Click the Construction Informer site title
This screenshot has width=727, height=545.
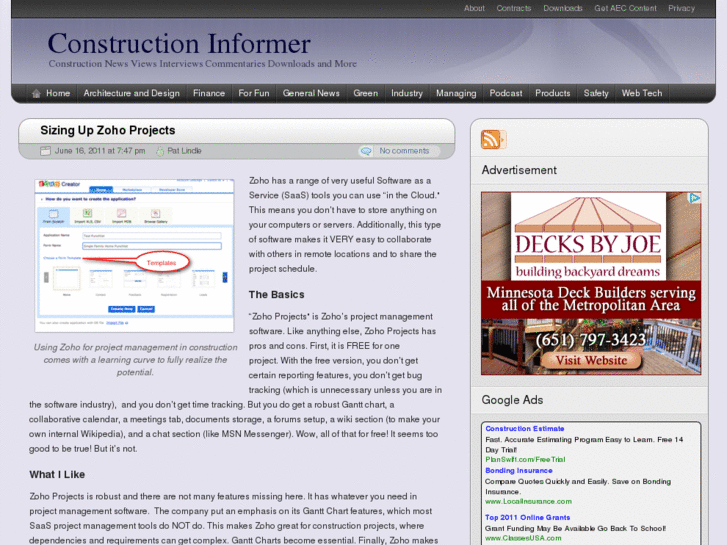pyautogui.click(x=179, y=44)
